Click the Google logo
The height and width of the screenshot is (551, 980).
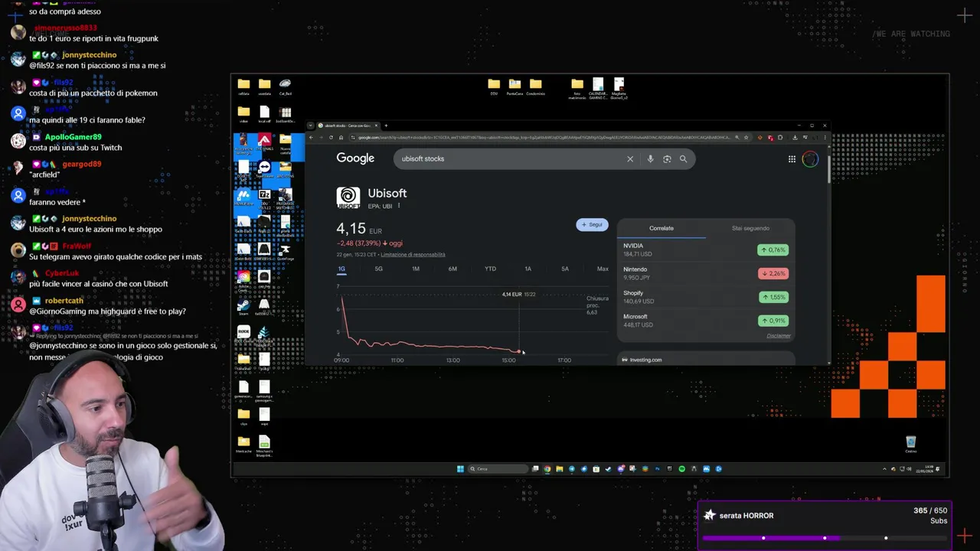point(355,158)
